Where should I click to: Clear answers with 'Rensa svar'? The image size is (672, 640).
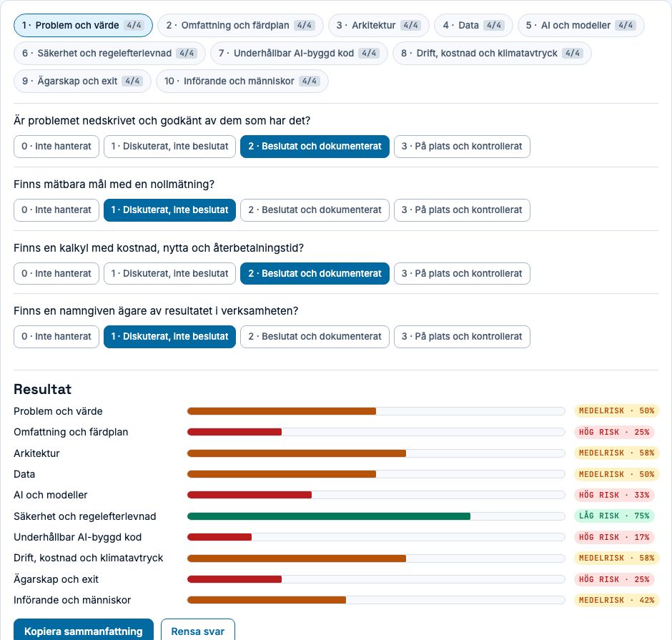(198, 631)
